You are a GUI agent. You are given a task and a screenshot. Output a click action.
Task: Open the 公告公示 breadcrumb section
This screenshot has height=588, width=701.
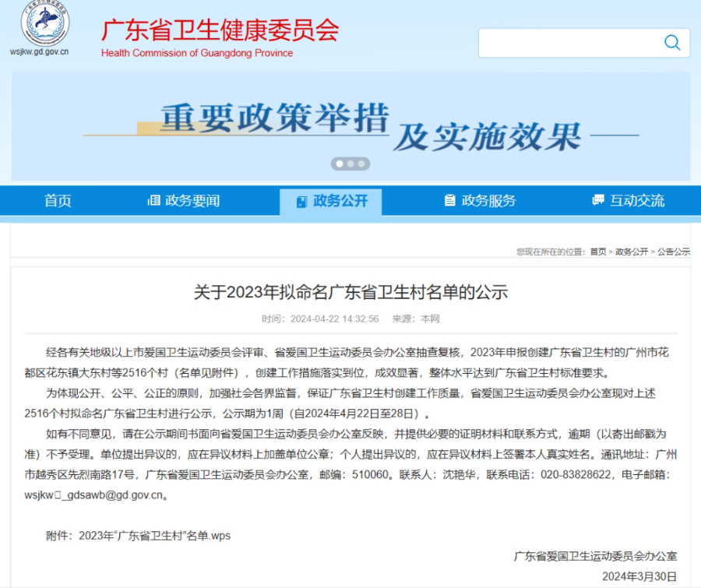(674, 252)
